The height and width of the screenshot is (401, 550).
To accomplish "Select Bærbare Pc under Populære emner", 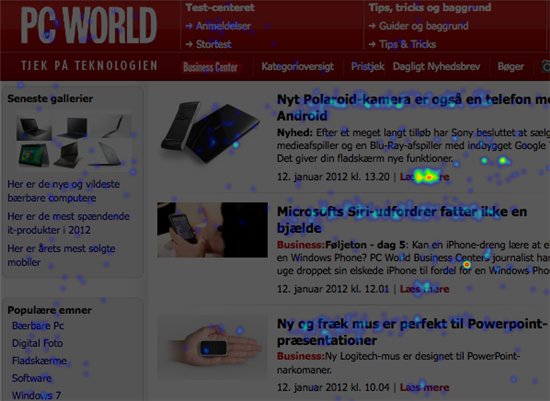I will (38, 326).
